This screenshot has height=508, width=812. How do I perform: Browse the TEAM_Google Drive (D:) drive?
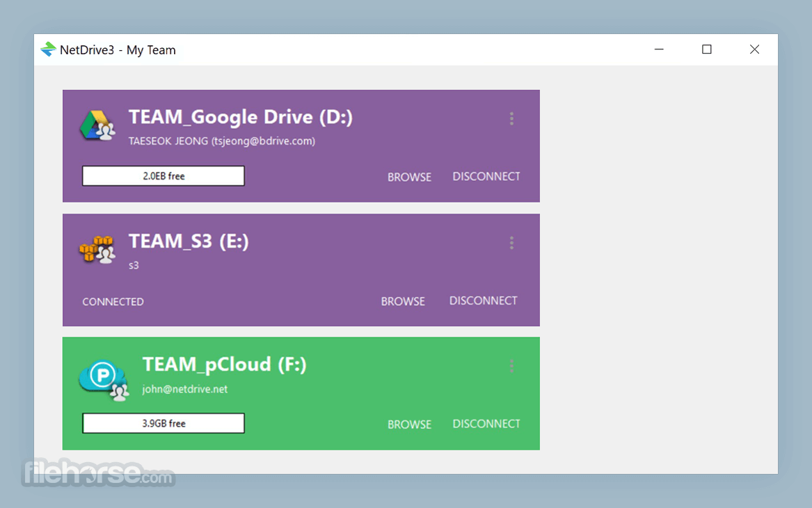click(x=409, y=177)
